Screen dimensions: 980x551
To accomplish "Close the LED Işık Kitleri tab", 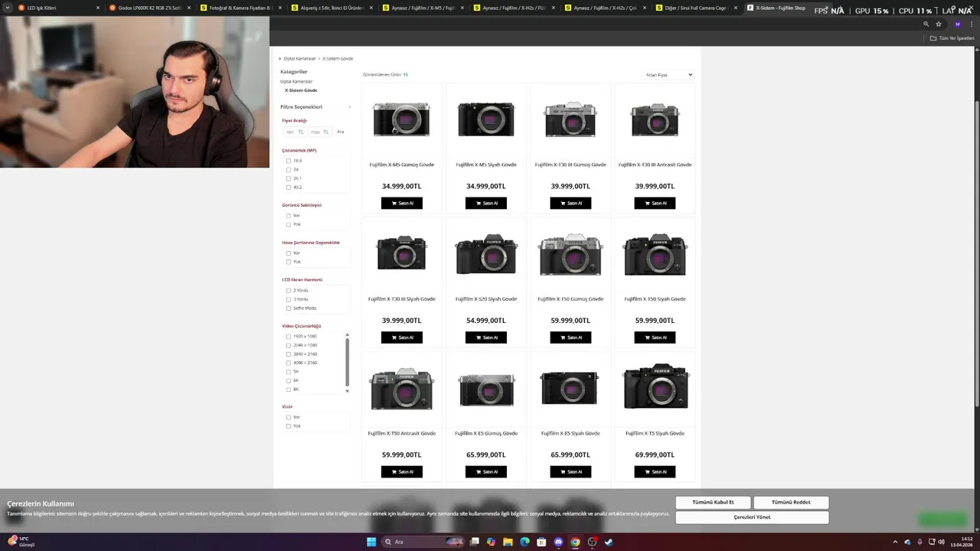I will coord(98,8).
